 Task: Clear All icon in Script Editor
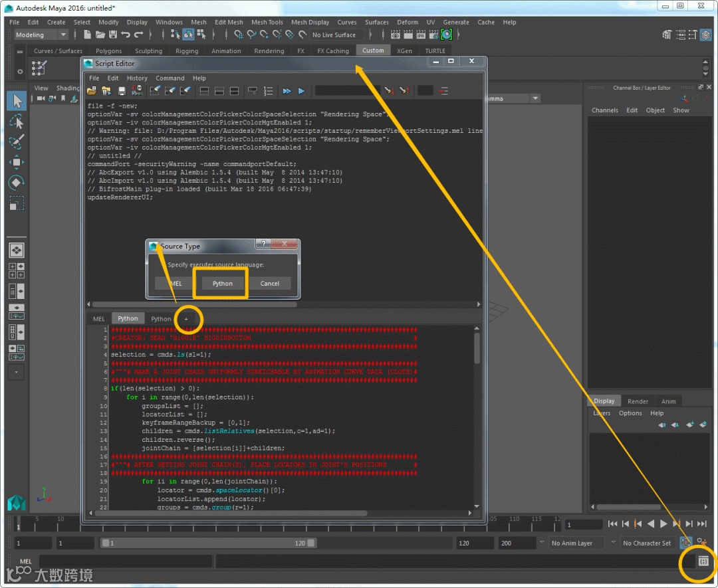(185, 91)
